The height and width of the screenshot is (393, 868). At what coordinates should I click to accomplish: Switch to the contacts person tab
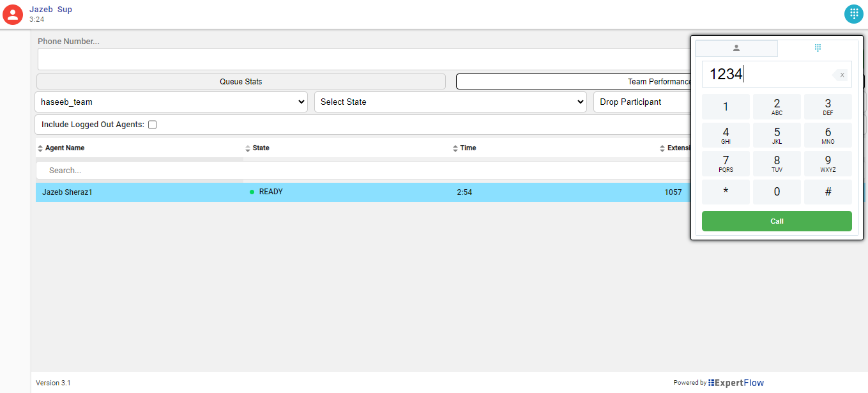click(736, 48)
